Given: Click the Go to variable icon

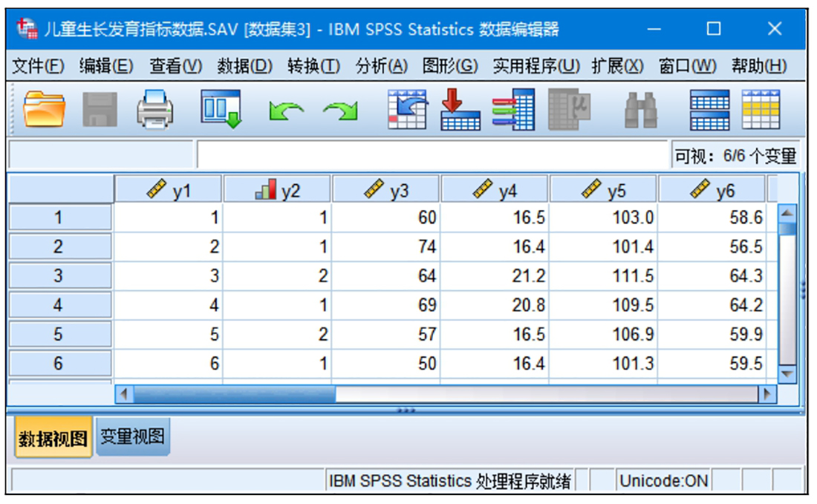Looking at the screenshot, I should [x=460, y=110].
